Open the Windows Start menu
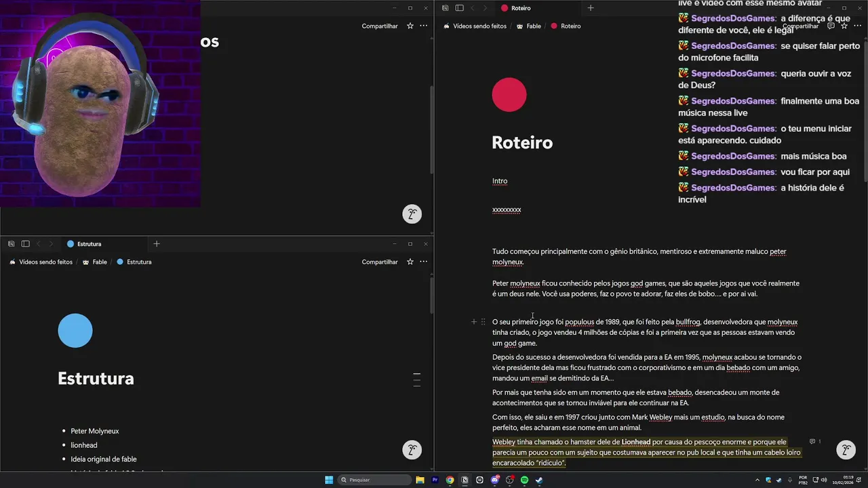The width and height of the screenshot is (868, 488). click(x=329, y=480)
